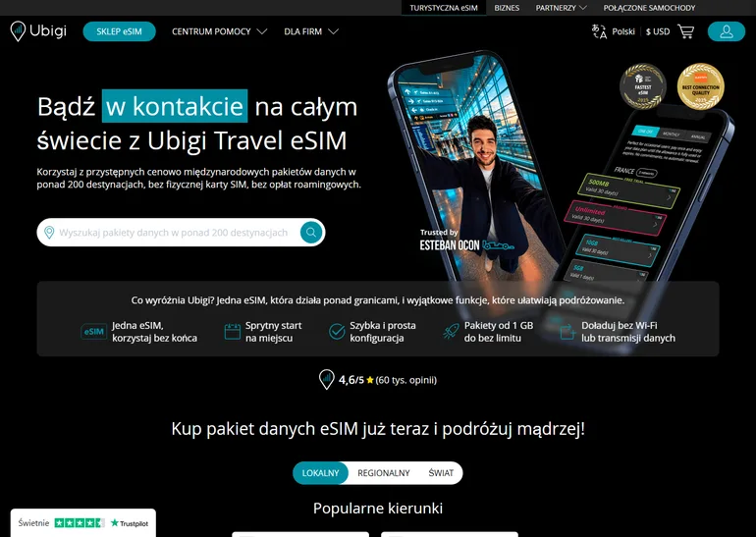Screen dimensions: 756x537
Task: Click the Best Connection Quality badge
Action: click(x=701, y=86)
